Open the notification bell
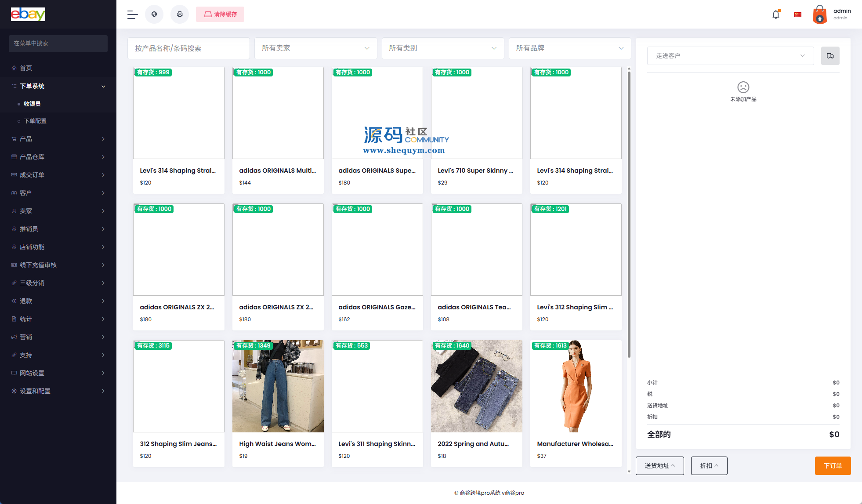The height and width of the screenshot is (504, 862). 776,15
